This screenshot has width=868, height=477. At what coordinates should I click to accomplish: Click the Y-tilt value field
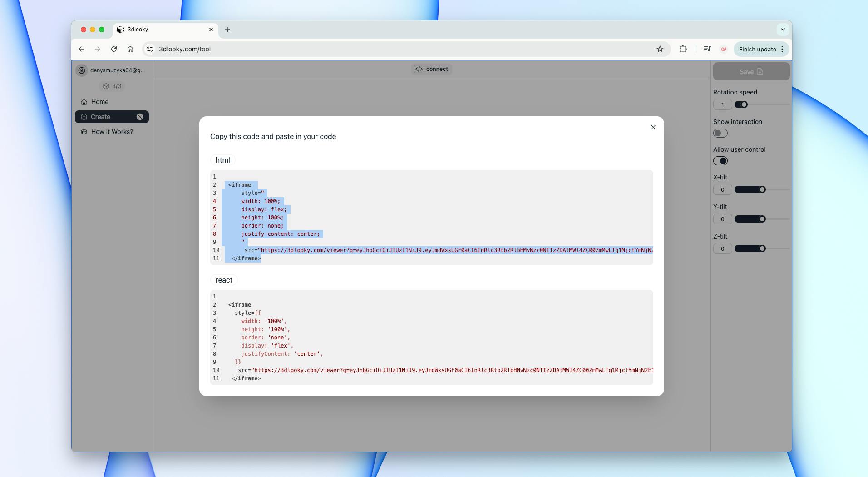coord(722,219)
